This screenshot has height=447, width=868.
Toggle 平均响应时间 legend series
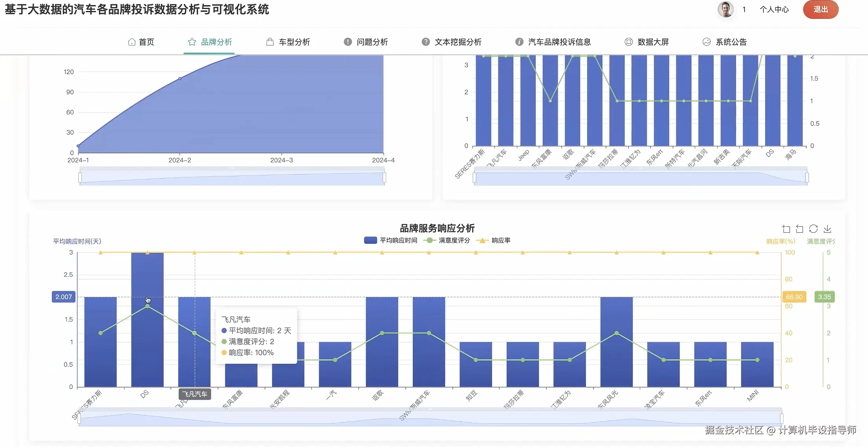coord(391,240)
